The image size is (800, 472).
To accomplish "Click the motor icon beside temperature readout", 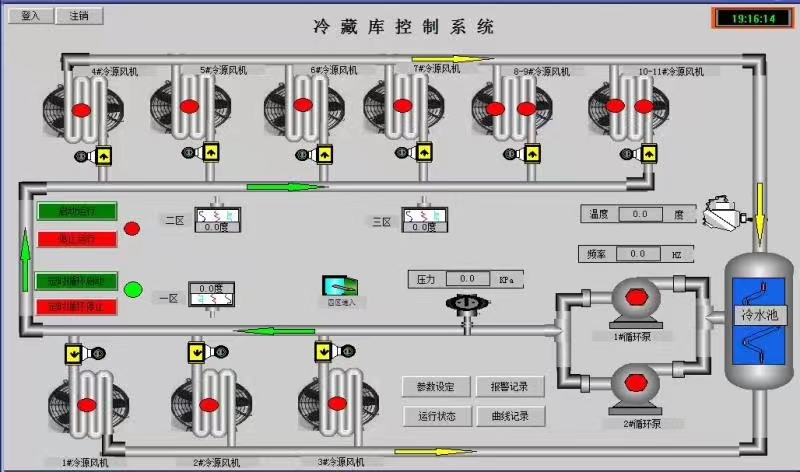I will pyautogui.click(x=721, y=212).
